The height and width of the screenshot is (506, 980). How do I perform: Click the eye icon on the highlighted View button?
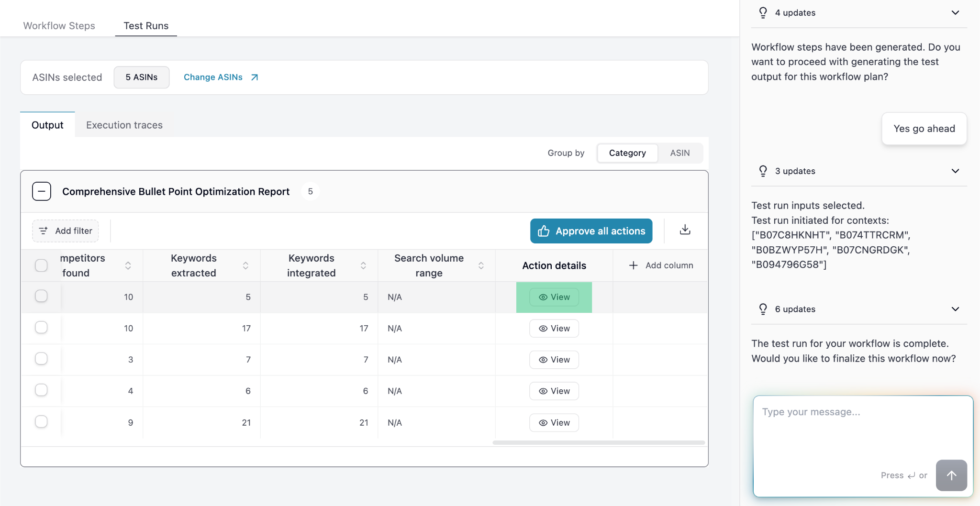tap(543, 297)
